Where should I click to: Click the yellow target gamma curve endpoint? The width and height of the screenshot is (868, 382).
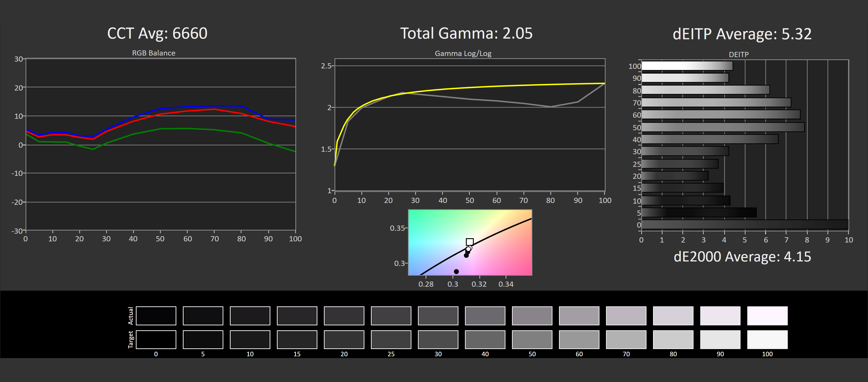[x=604, y=83]
